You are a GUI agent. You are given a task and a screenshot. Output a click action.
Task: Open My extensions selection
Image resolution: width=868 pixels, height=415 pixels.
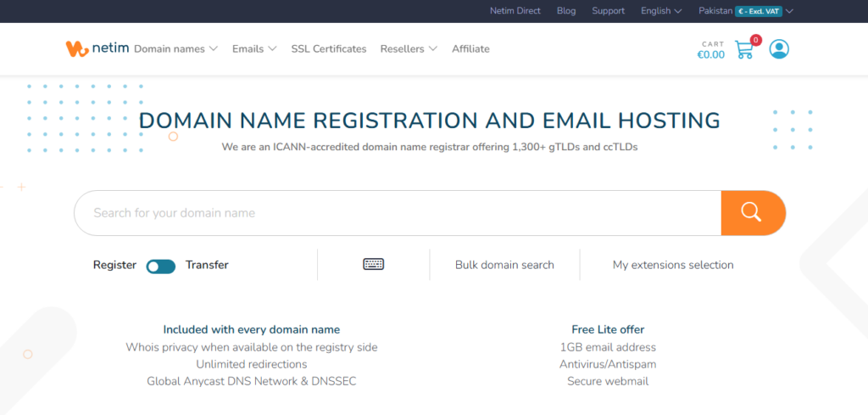pos(672,265)
